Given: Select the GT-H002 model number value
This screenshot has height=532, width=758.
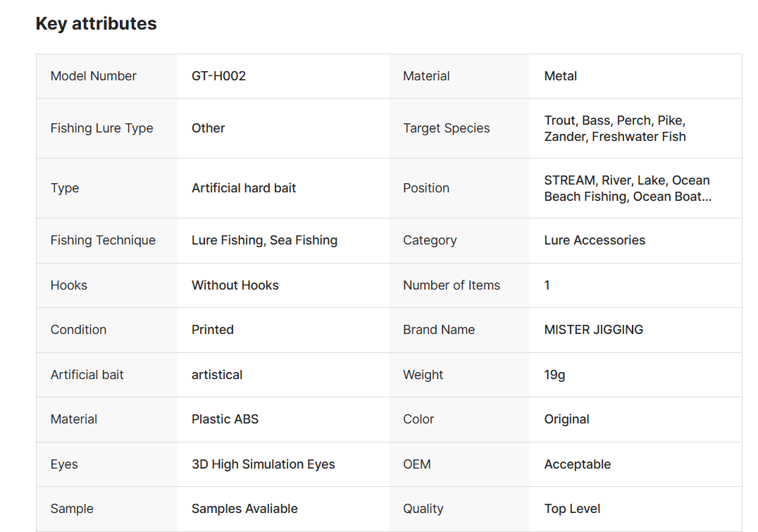Looking at the screenshot, I should 218,76.
